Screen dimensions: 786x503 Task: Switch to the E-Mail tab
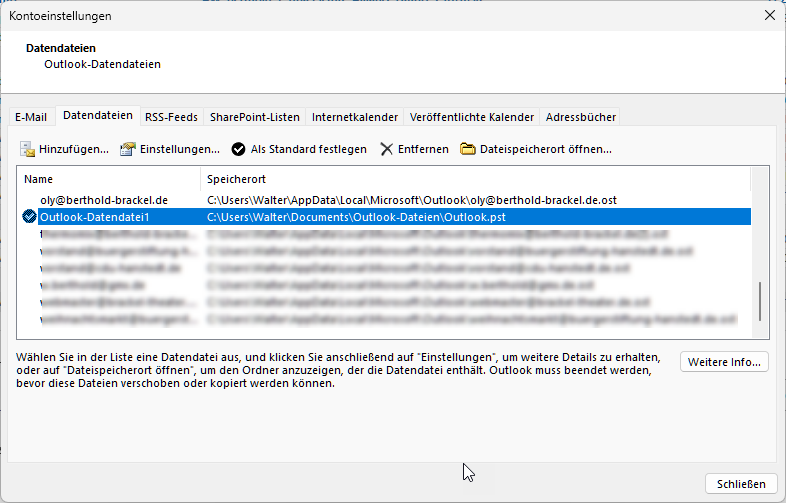[x=30, y=117]
